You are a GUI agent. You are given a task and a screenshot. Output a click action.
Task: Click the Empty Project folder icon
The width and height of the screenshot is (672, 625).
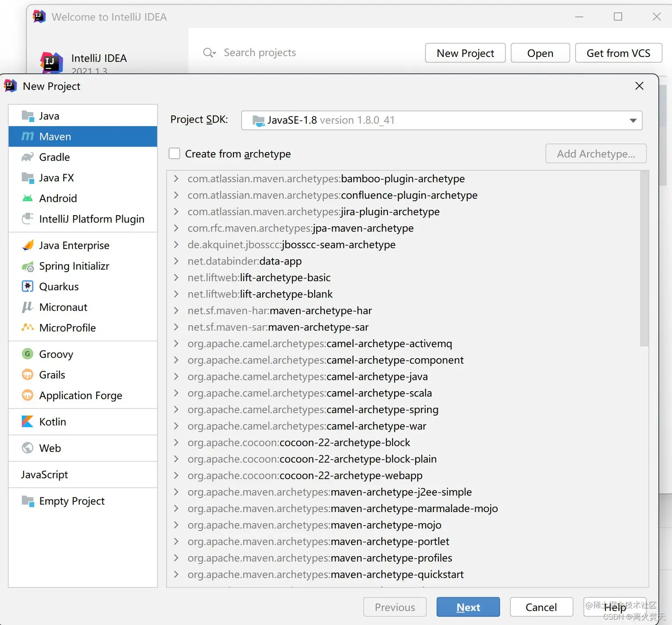tap(28, 501)
